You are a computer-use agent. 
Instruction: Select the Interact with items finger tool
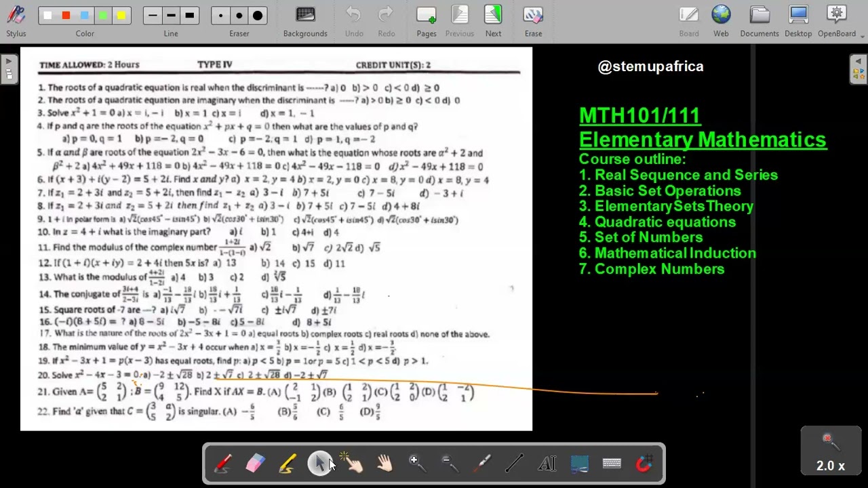click(352, 464)
